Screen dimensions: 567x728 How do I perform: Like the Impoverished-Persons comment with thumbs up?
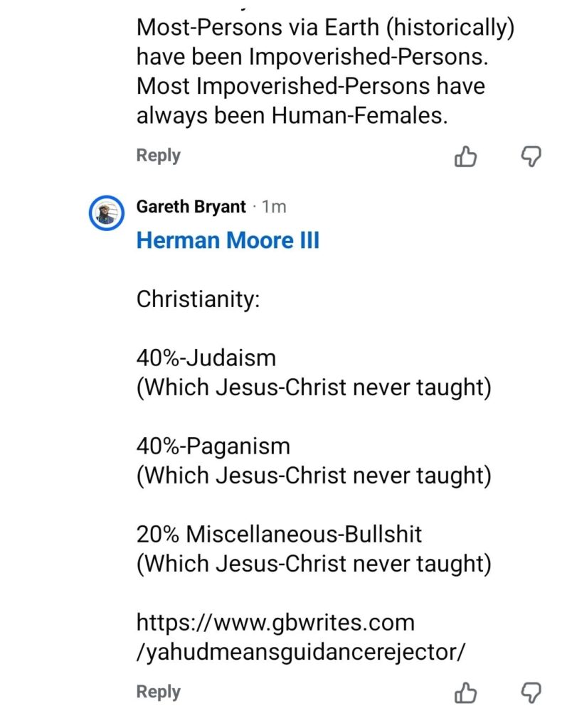(x=465, y=156)
